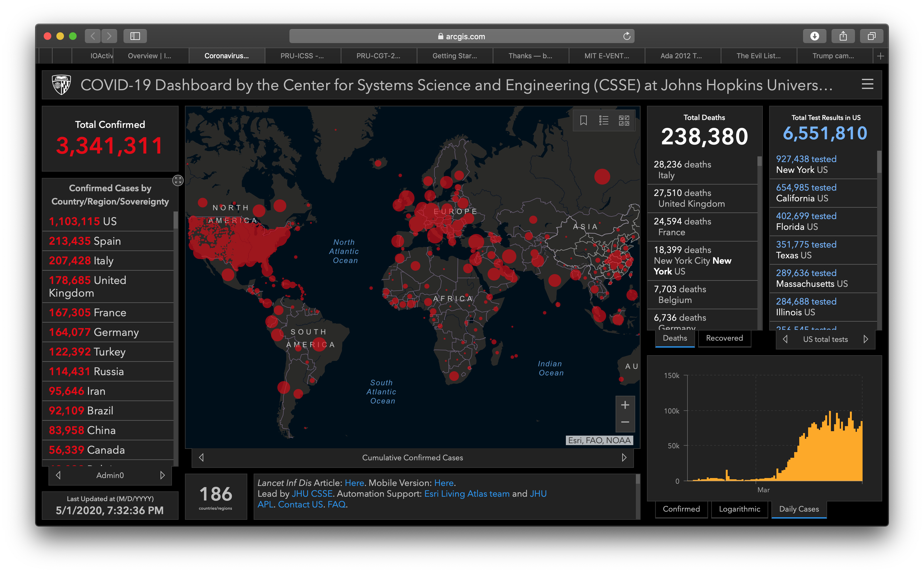Zoom out on the map
924x573 pixels.
pos(625,423)
